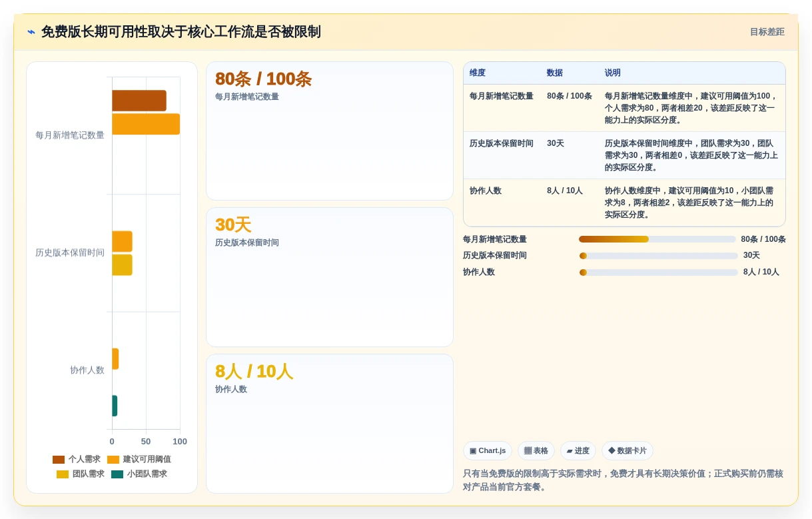Click the 协作人数 progress bar
812x519 pixels.
659,272
